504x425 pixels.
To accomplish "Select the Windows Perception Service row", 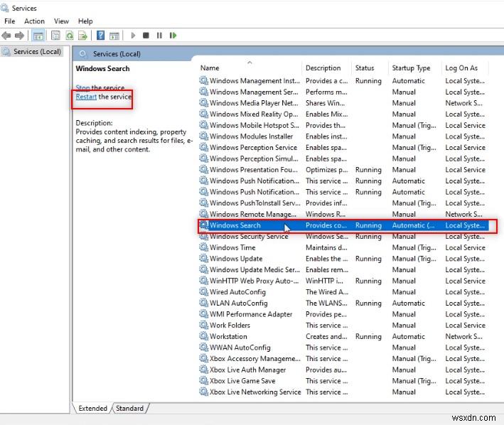I will [343, 147].
